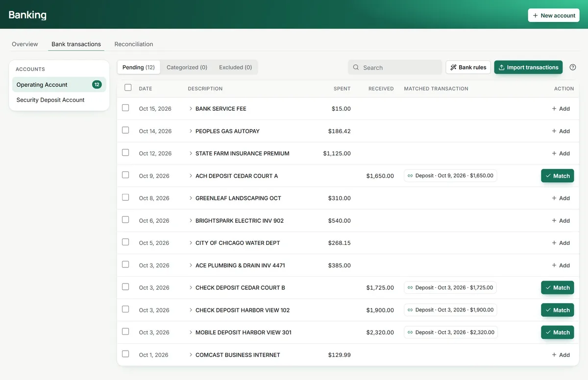Select the Security Deposit Account
Screen dimensions: 588x380
click(x=59, y=100)
